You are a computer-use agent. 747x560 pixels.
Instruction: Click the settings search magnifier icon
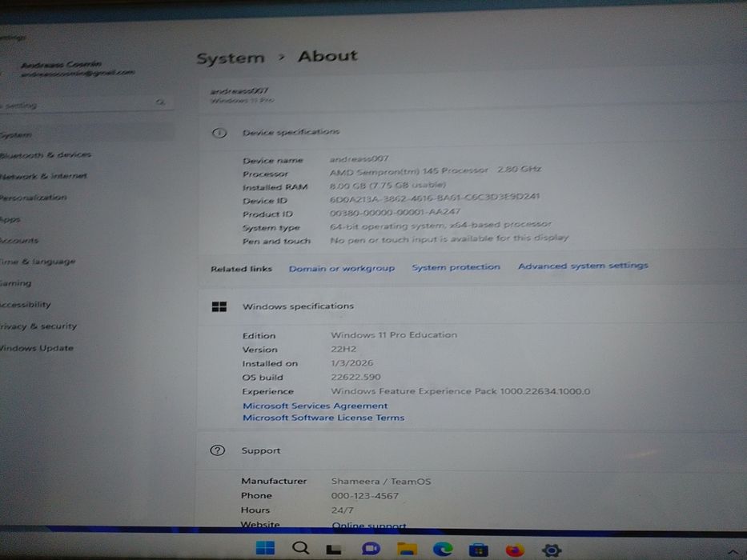[160, 102]
